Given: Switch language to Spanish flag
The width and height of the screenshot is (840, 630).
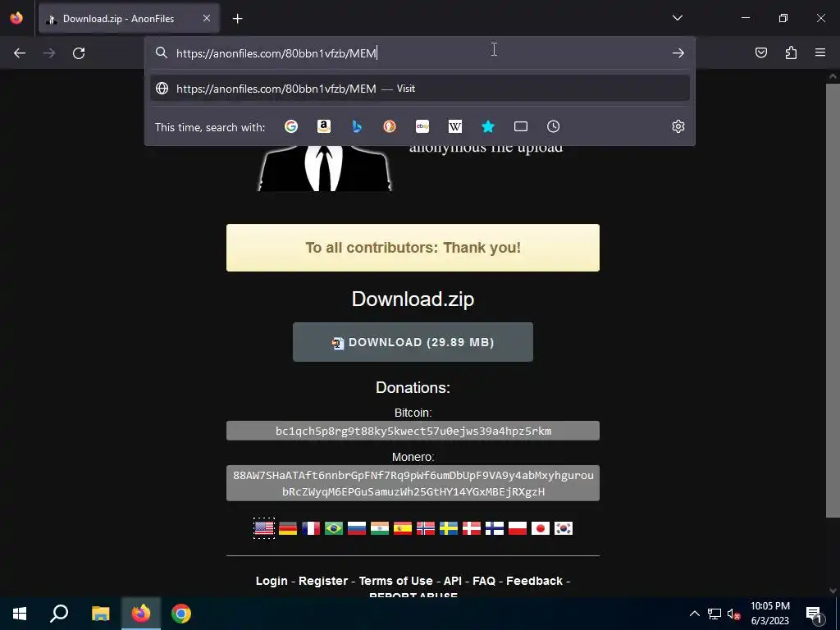Looking at the screenshot, I should (403, 529).
